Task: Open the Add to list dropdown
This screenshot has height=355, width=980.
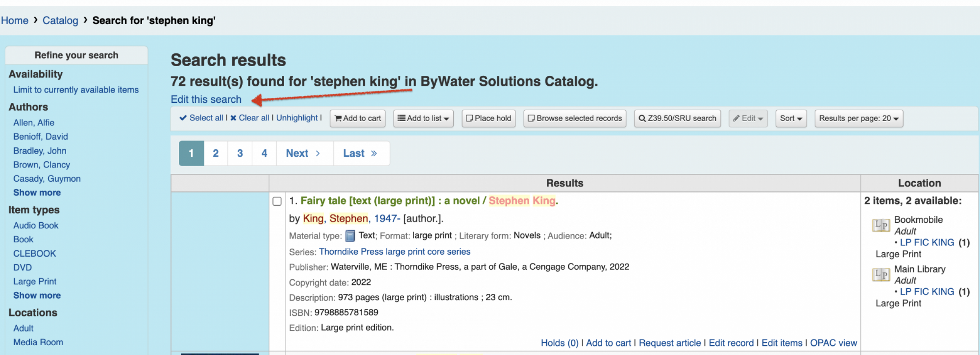Action: 423,118
